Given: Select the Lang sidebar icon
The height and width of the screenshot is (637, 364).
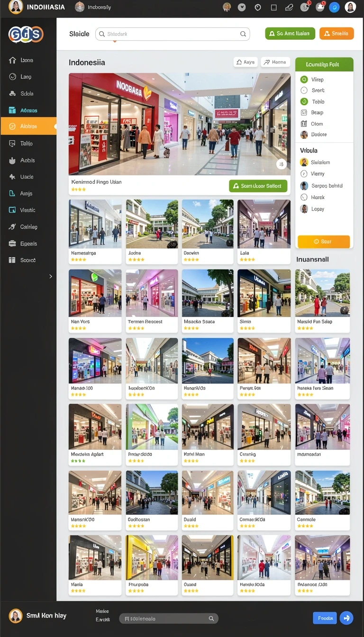Looking at the screenshot, I should (x=12, y=77).
